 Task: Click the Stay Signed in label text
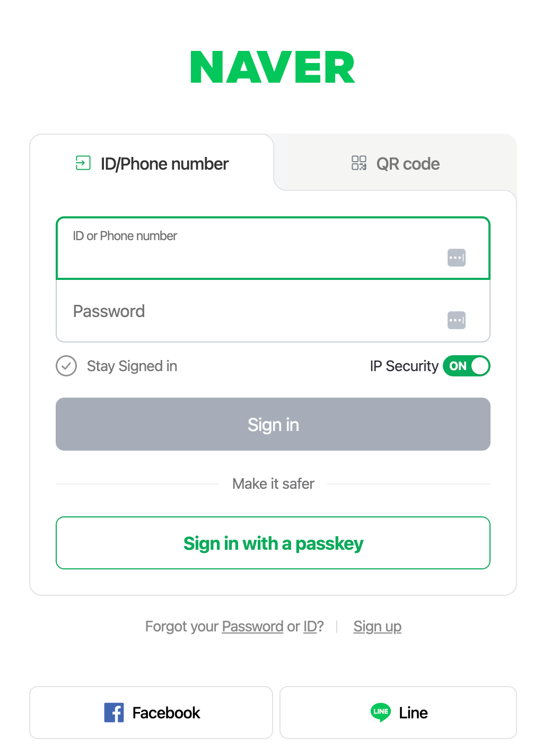[x=132, y=366]
